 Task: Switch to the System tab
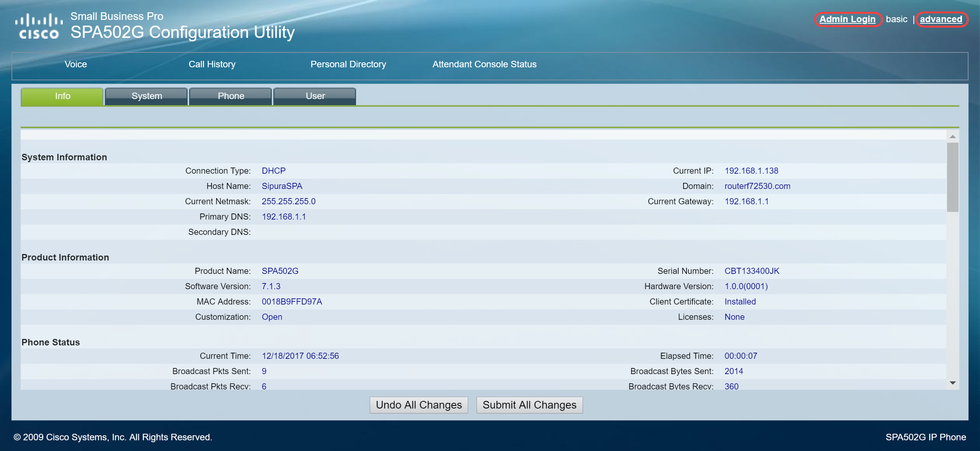click(147, 96)
